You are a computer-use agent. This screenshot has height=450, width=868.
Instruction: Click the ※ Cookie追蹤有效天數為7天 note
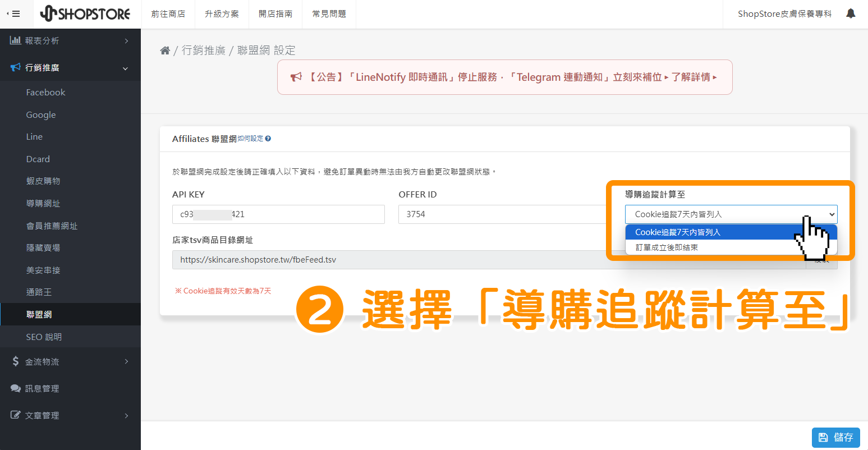(x=223, y=291)
